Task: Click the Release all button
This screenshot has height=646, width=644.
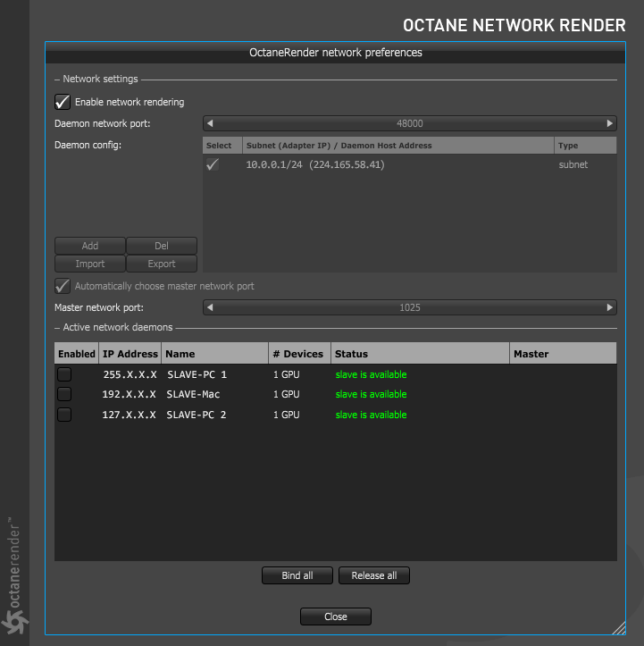Action: coord(374,575)
